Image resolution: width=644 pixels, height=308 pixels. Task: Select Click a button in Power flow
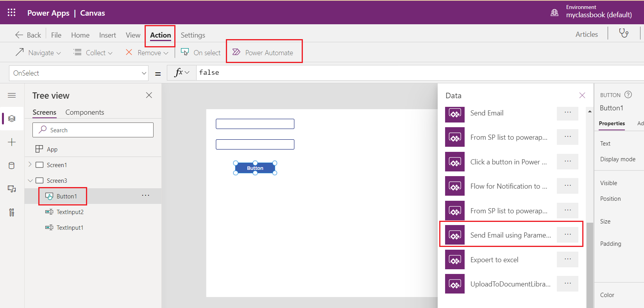508,162
